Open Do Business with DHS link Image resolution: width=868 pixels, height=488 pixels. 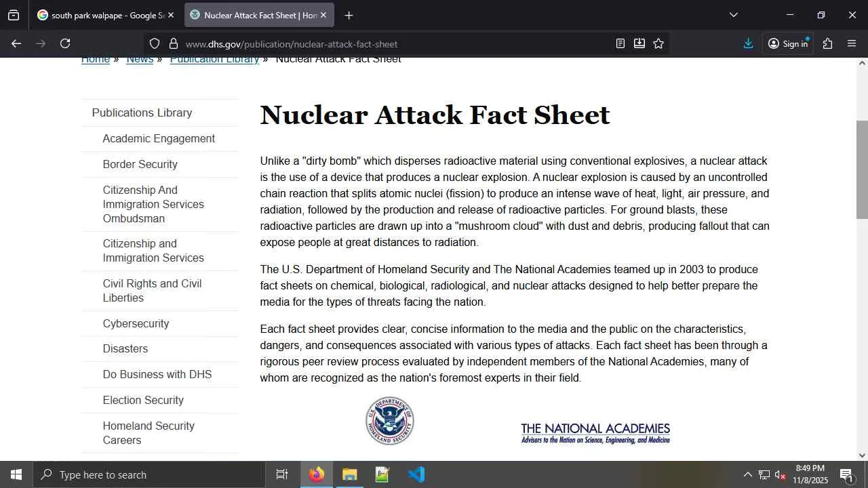pos(157,374)
